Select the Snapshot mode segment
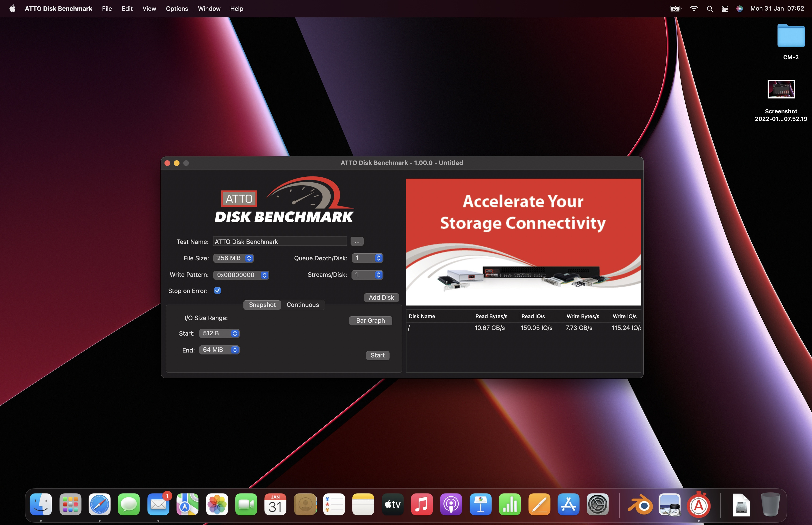 pyautogui.click(x=262, y=305)
